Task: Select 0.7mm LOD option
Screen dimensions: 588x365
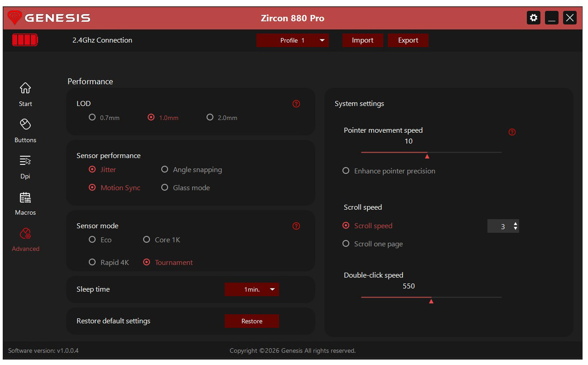Action: (104, 117)
